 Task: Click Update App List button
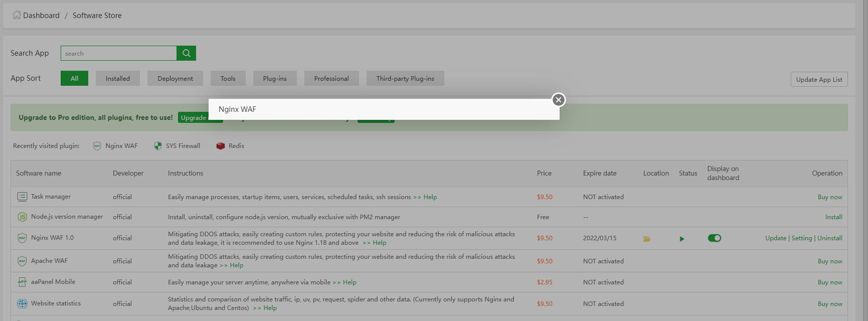pos(819,79)
